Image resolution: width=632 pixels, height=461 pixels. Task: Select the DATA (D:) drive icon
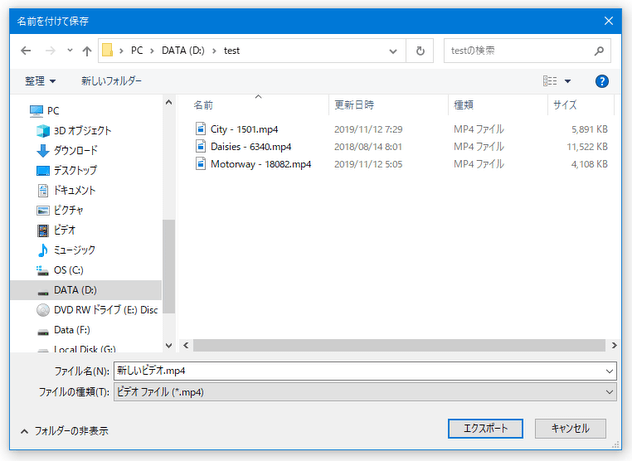(43, 291)
